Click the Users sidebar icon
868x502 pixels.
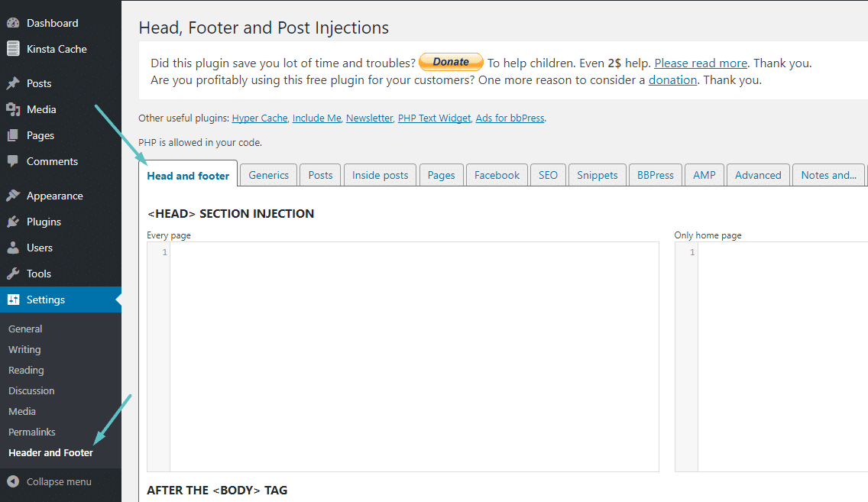pos(13,247)
